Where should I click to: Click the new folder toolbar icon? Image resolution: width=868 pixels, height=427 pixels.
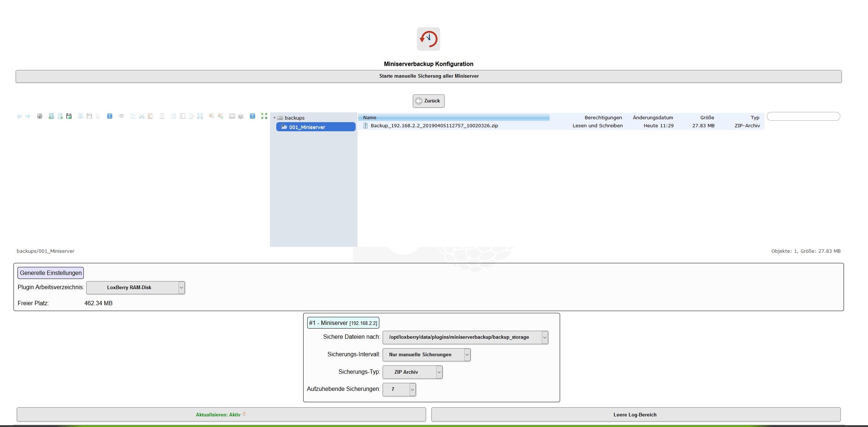click(x=51, y=116)
